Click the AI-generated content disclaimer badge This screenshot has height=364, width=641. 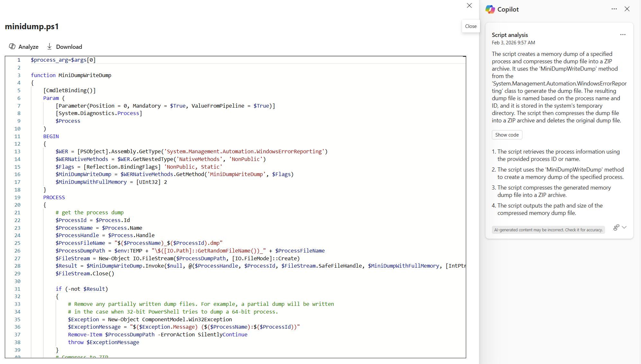pyautogui.click(x=548, y=230)
